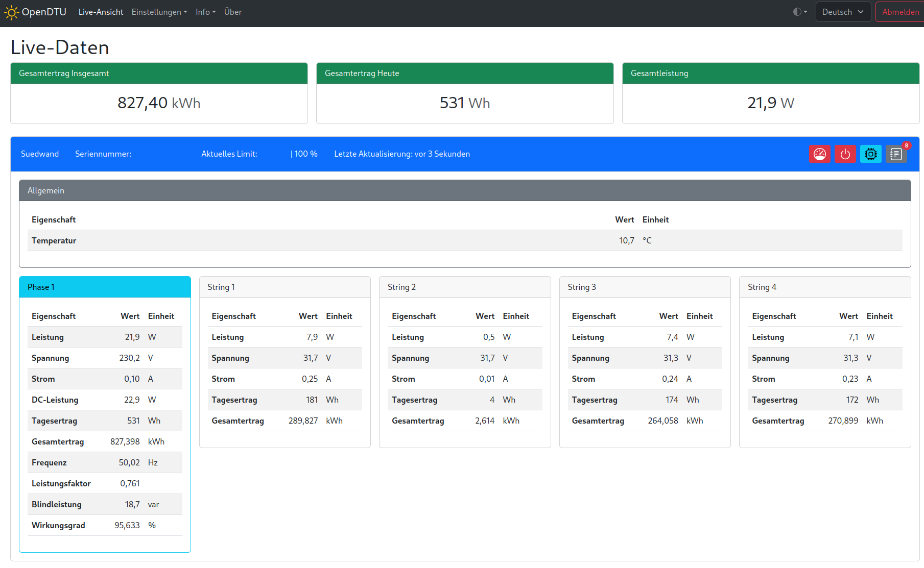This screenshot has height=568, width=924.
Task: Open the Deutsch language dropdown
Action: pos(842,12)
